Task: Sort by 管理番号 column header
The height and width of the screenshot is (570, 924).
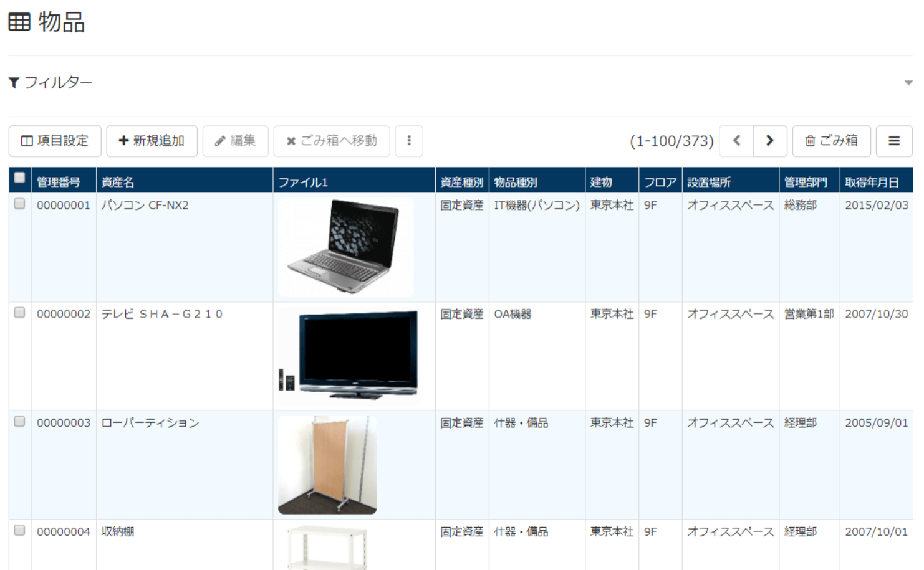Action: click(x=59, y=182)
